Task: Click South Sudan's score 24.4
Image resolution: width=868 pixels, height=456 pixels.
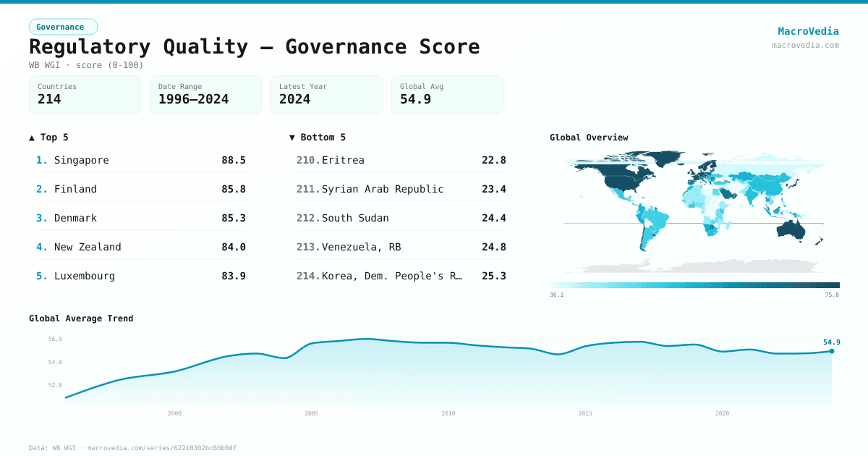Action: [x=494, y=218]
